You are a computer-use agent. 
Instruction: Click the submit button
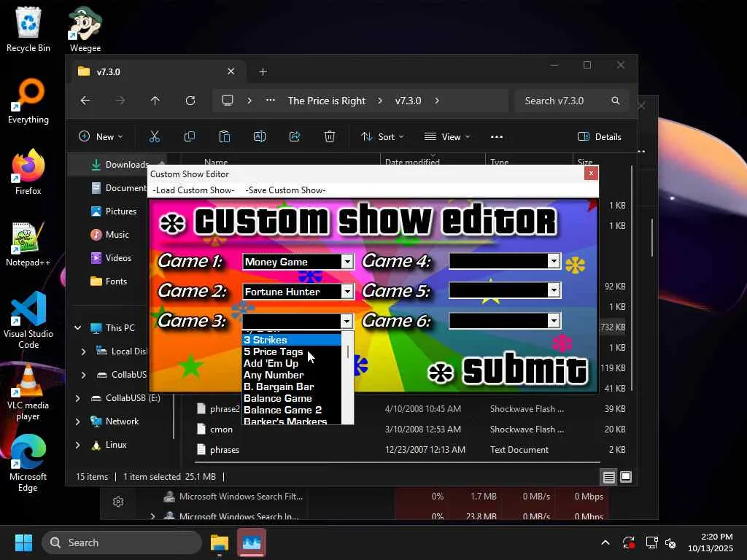508,371
